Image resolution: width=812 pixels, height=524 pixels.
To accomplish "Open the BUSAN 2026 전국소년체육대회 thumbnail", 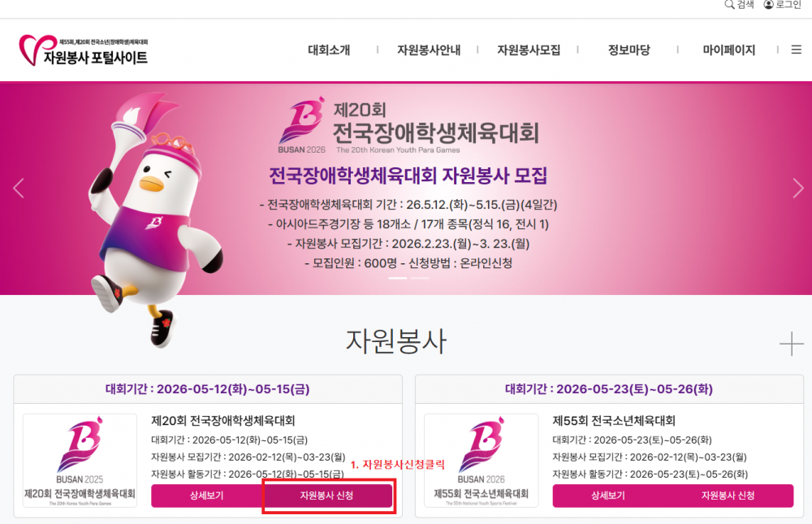I will pos(481,461).
